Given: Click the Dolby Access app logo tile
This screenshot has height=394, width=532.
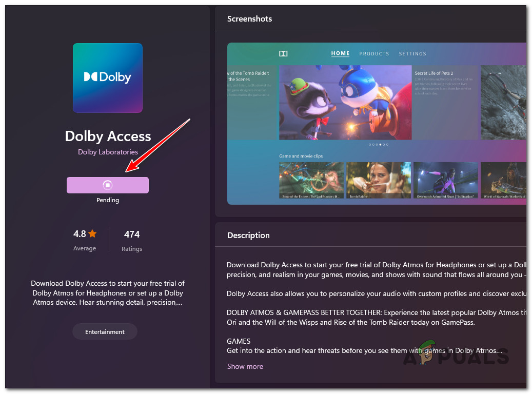Looking at the screenshot, I should click(108, 77).
